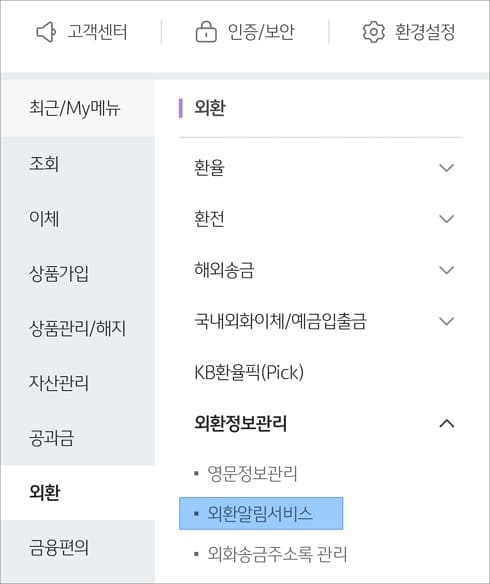This screenshot has width=490, height=584.
Task: Expand the 환전 section arrow
Action: click(446, 219)
